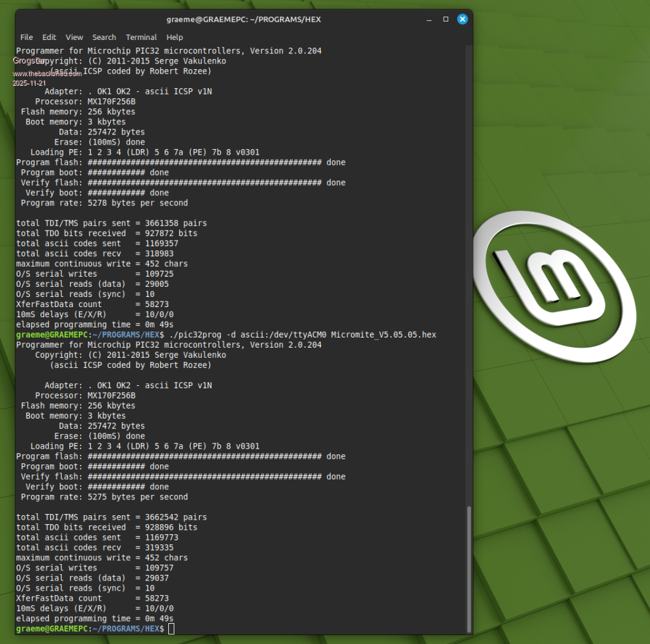The image size is (650, 644).
Task: Maximize the terminal window
Action: click(446, 19)
